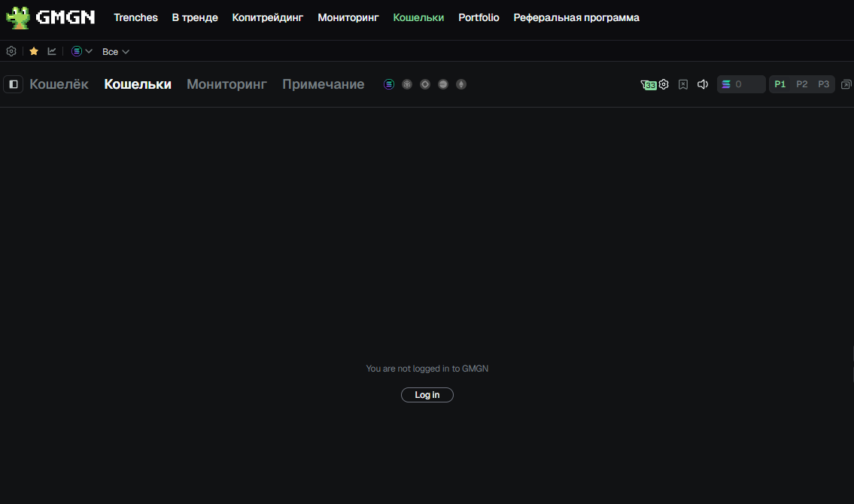
Task: Open favorites with the gold star icon
Action: pos(34,51)
